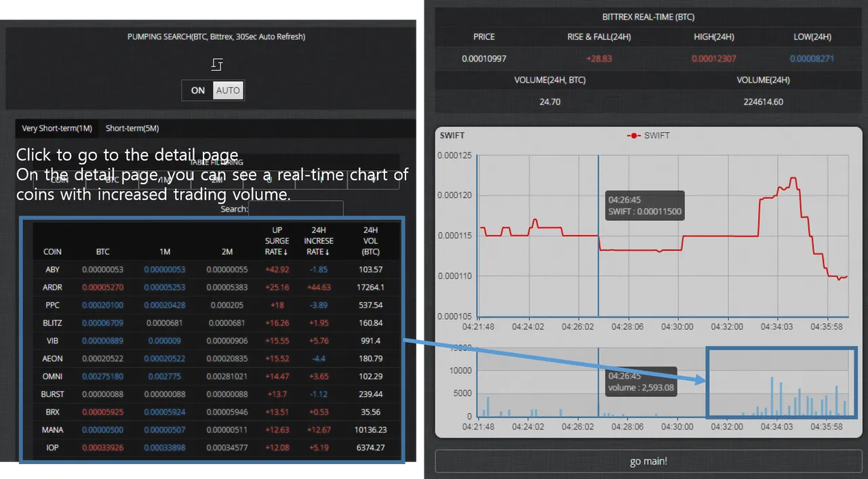Image resolution: width=868 pixels, height=479 pixels.
Task: Click BRX 24H volume 35.56
Action: [x=370, y=412]
